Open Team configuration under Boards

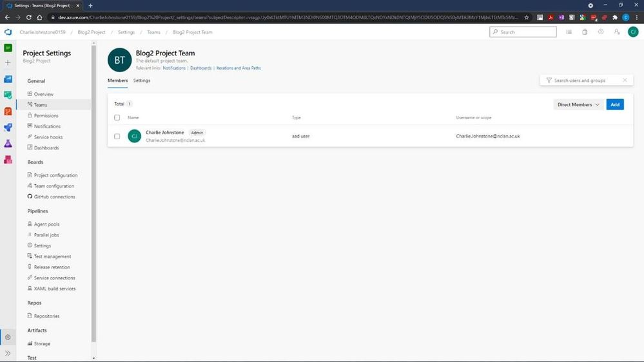pyautogui.click(x=54, y=186)
